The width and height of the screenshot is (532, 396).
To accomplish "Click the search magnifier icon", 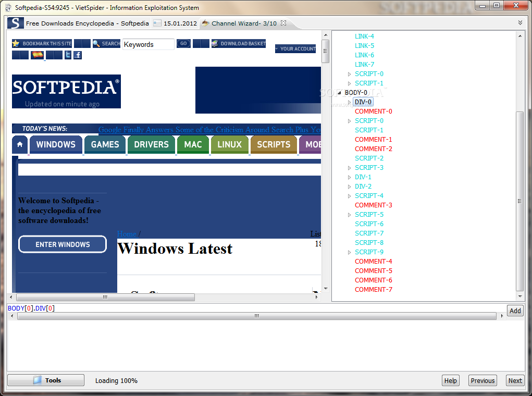I will 96,43.
